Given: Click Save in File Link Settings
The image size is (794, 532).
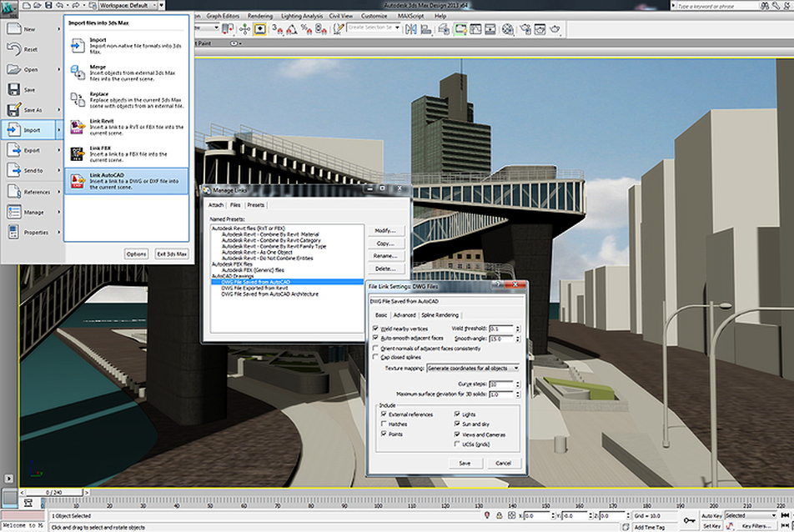Looking at the screenshot, I should point(465,463).
